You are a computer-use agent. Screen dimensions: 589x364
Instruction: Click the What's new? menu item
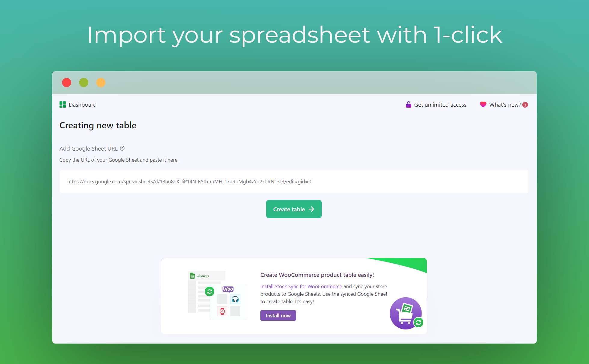[505, 105]
